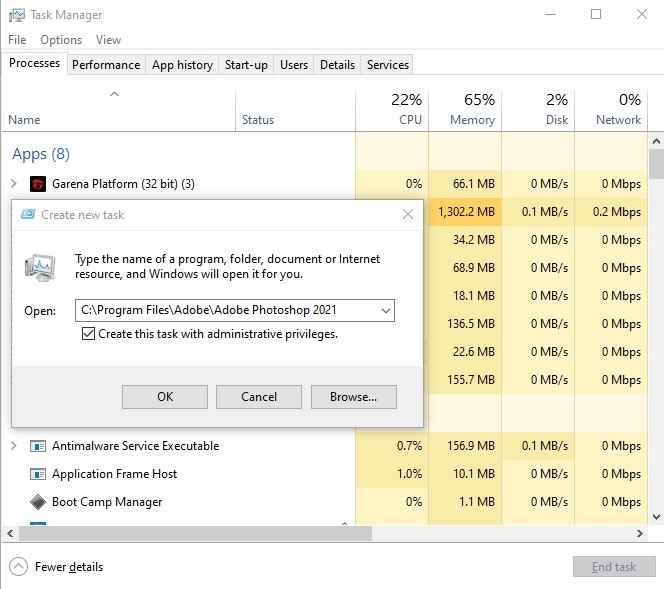Screen dimensions: 664x589
Task: Maximize the Task Manager window
Action: pos(596,14)
